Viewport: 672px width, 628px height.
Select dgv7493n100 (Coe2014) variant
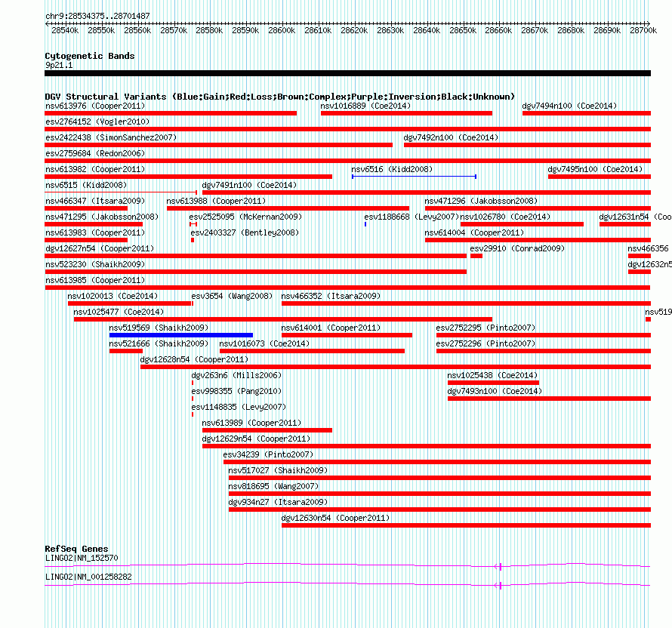tap(549, 399)
